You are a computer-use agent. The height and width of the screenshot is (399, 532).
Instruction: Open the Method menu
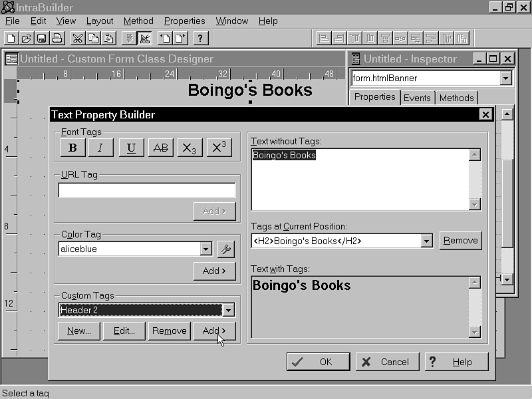tap(138, 21)
